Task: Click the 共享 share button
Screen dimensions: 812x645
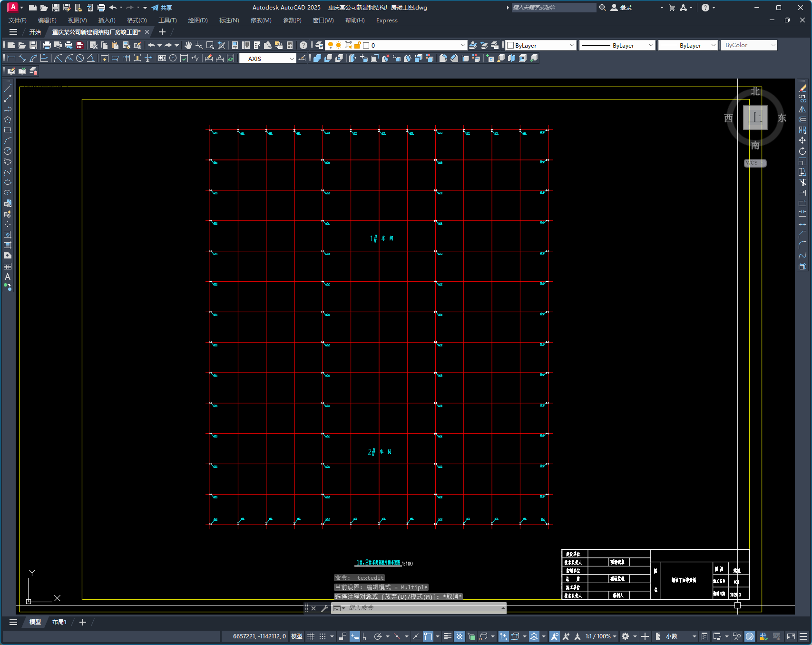Action: point(162,8)
